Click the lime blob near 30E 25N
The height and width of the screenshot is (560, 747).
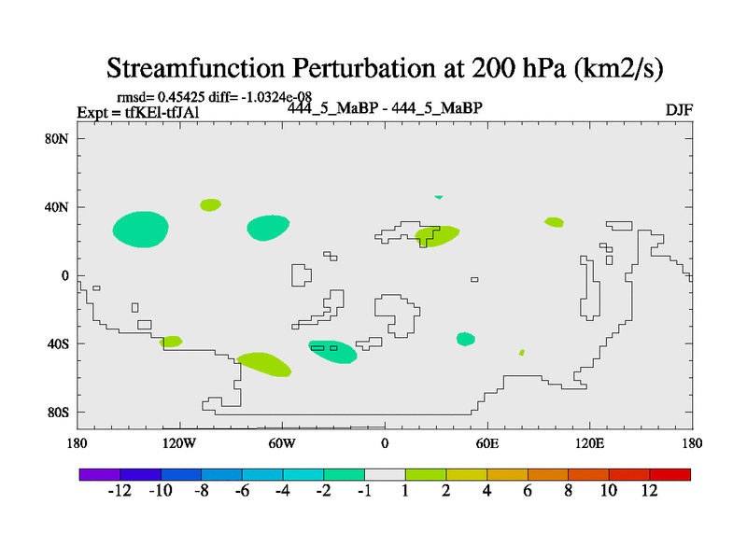(x=437, y=236)
